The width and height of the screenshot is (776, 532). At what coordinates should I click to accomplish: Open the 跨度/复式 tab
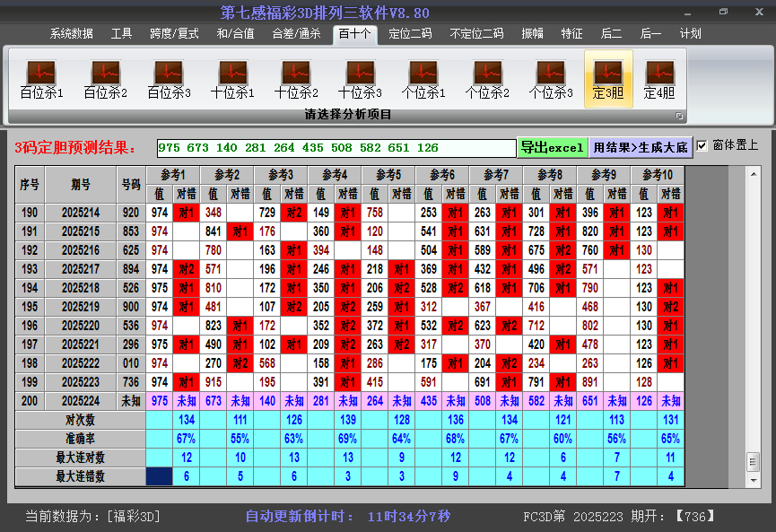coord(174,34)
